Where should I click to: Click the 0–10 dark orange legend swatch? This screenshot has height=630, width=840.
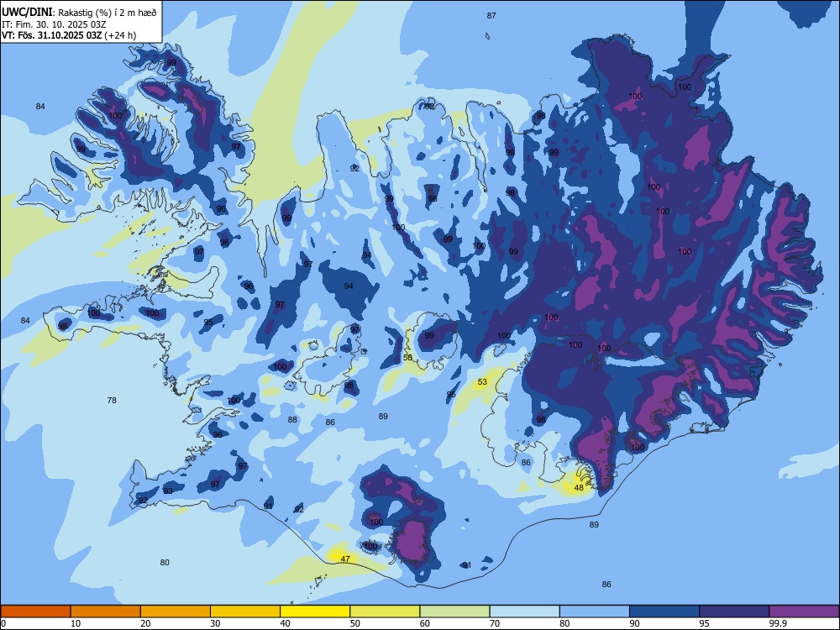(35, 612)
